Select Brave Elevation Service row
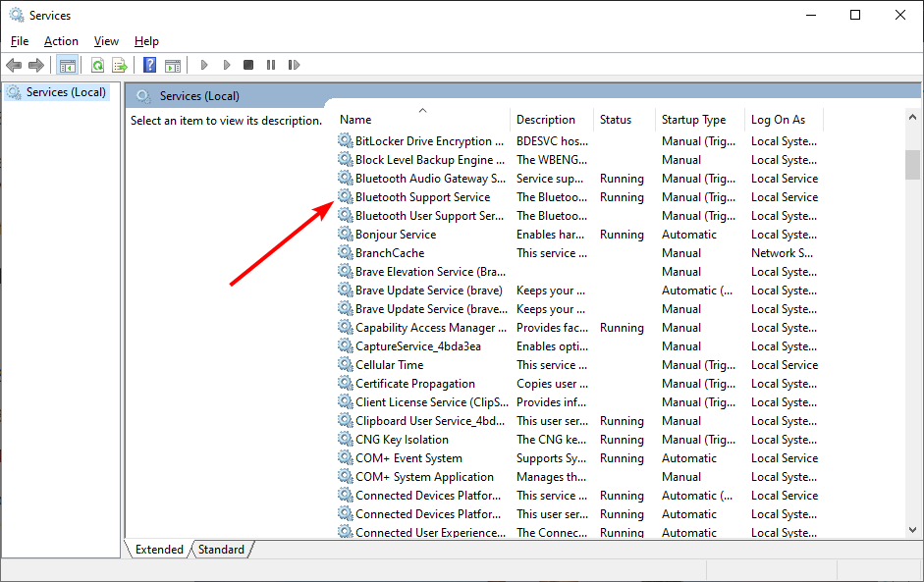The image size is (924, 582). [x=578, y=272]
